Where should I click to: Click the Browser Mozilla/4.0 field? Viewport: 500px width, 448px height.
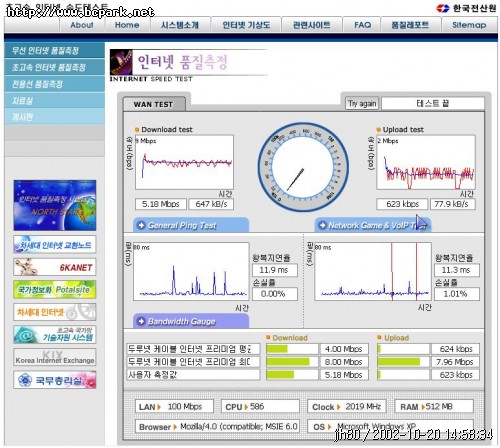(x=217, y=426)
